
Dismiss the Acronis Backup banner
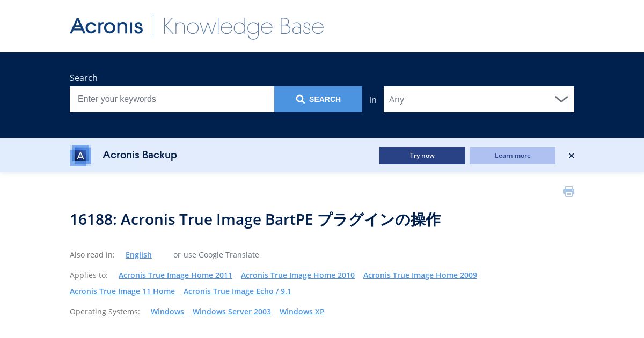[x=572, y=156]
